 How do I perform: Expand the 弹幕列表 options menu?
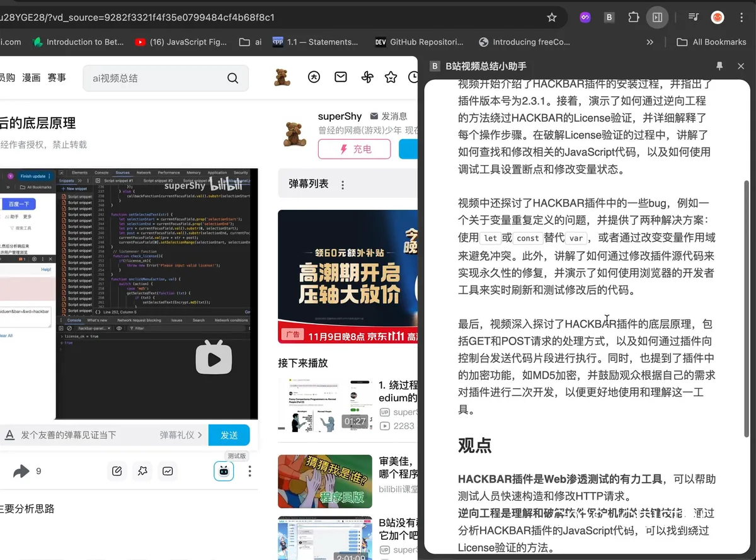[x=343, y=185]
